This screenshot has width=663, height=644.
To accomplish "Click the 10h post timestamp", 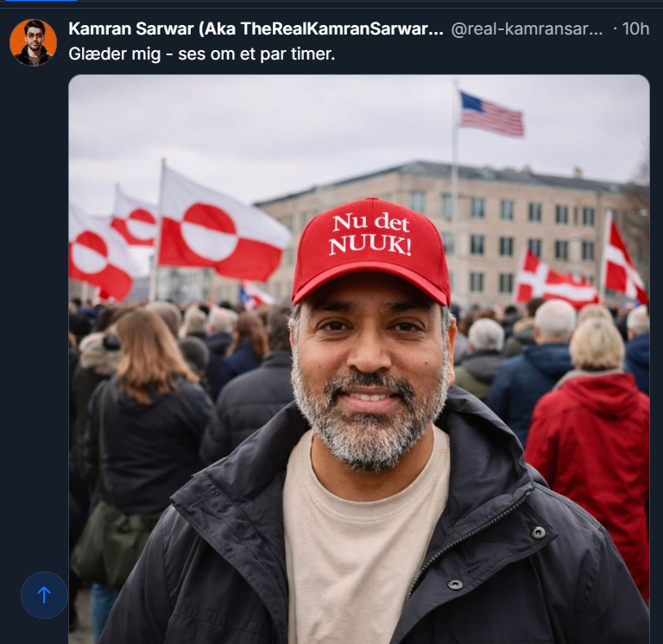I will 635,28.
